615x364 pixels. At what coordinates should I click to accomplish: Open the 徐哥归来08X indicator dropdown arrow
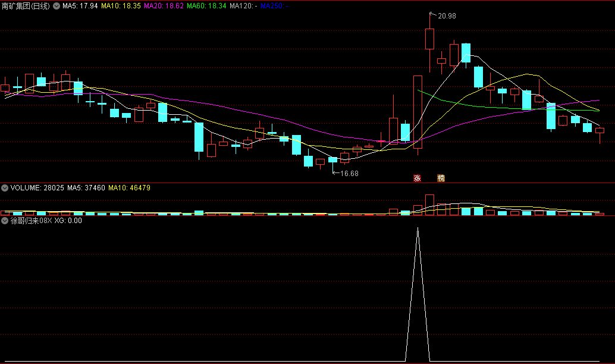point(5,221)
